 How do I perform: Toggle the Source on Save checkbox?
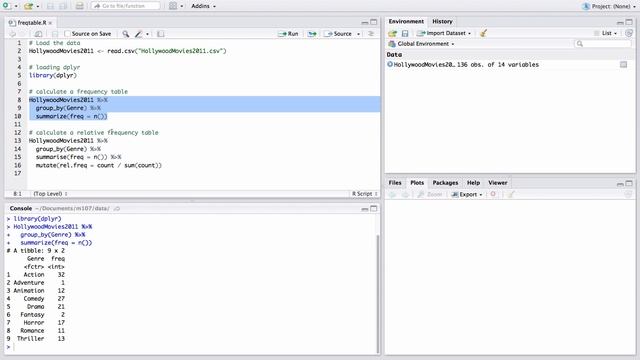point(67,34)
